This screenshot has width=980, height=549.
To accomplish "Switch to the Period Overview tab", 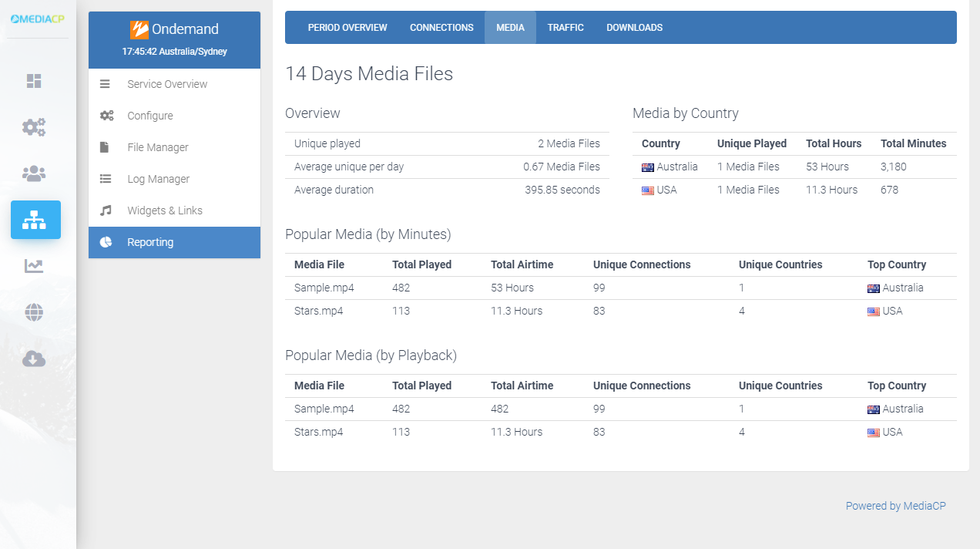I will 347,28.
